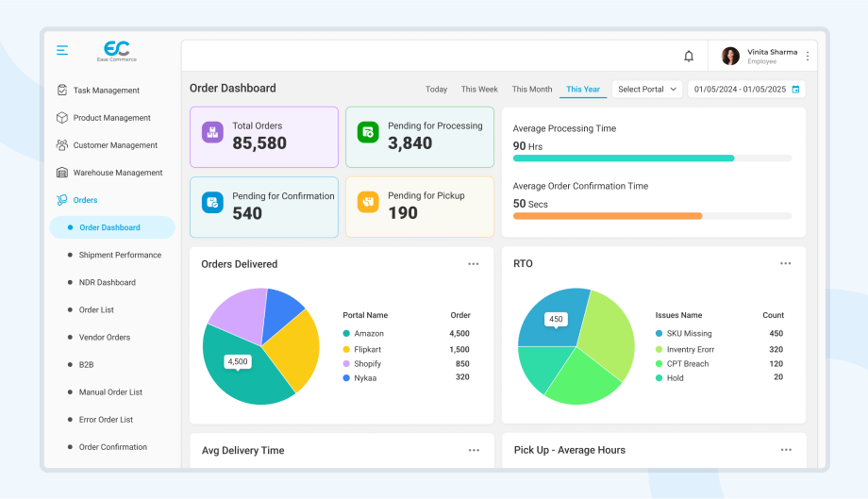Select the This Year tab
Screen dimensions: 868x499
tap(583, 89)
